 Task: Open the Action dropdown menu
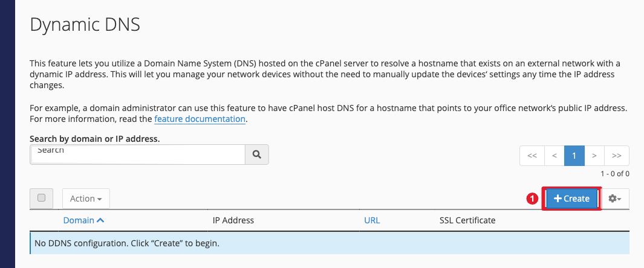(x=86, y=199)
